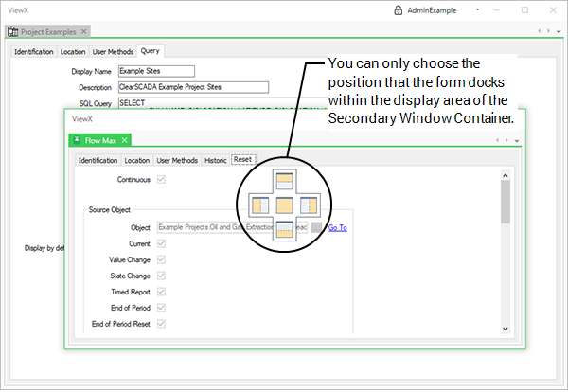Select the dock-to-bottom position icon
Viewport: 568px width, 392px height.
coord(284,231)
